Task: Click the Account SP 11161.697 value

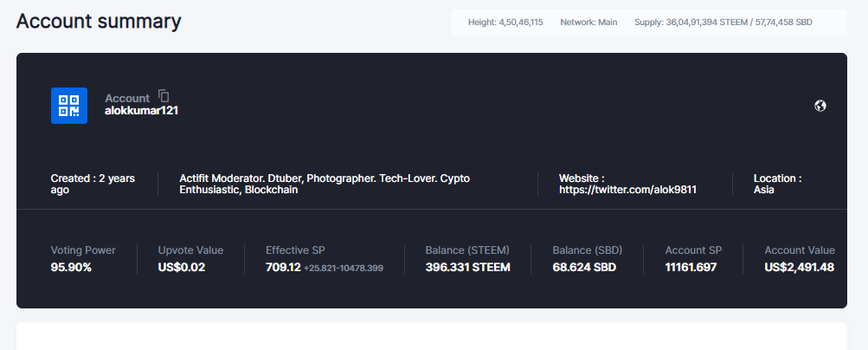Action: click(x=691, y=267)
